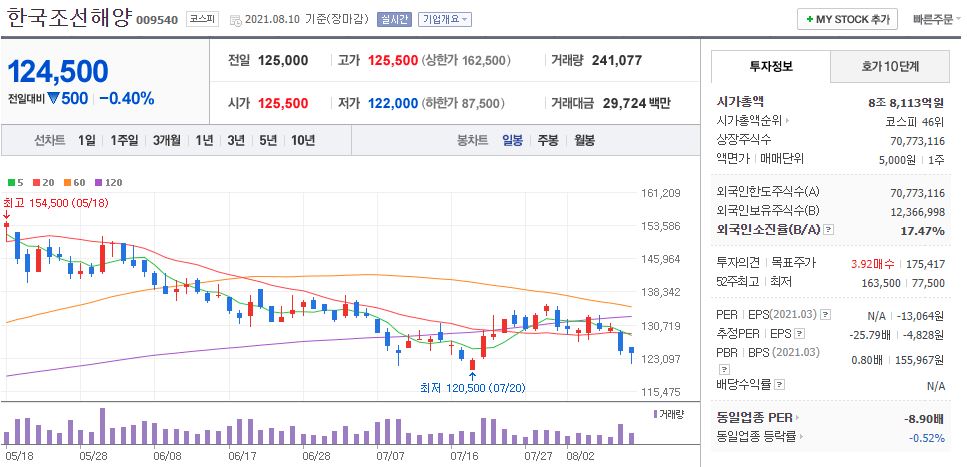
Task: Click the 161,209 price axis label
Action: 660,193
